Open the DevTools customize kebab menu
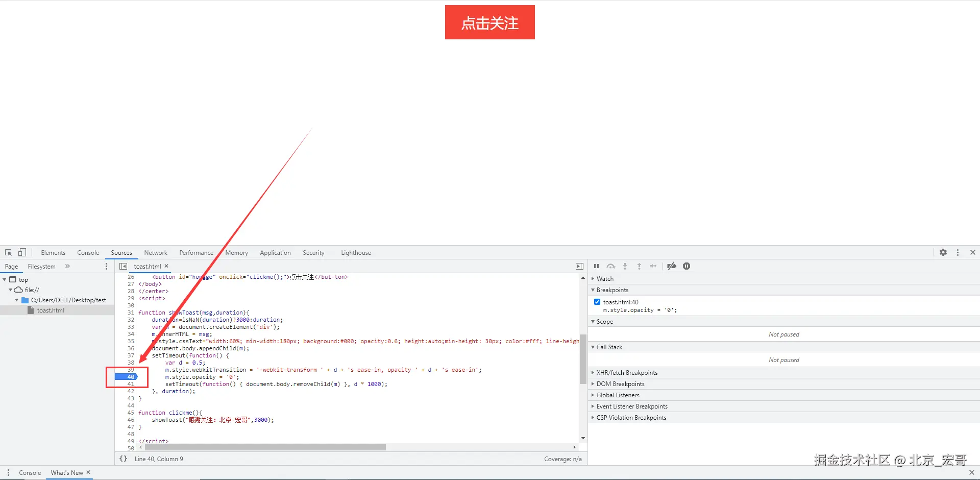Viewport: 980px width, 480px height. click(958, 252)
